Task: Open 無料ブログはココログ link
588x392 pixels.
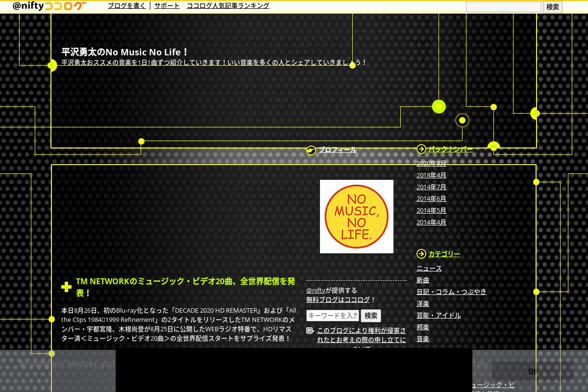Action: click(x=338, y=299)
